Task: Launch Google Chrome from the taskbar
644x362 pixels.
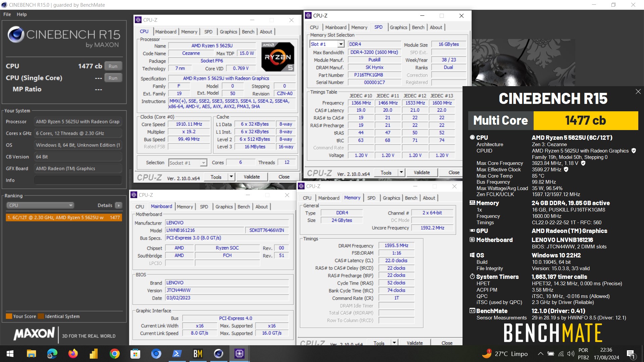Action: pos(114,354)
